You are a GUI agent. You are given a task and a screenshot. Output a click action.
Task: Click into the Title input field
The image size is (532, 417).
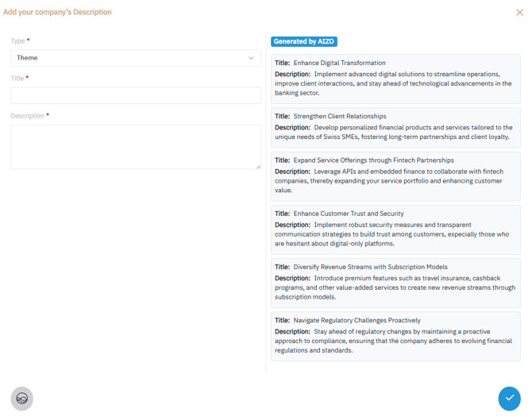point(135,95)
